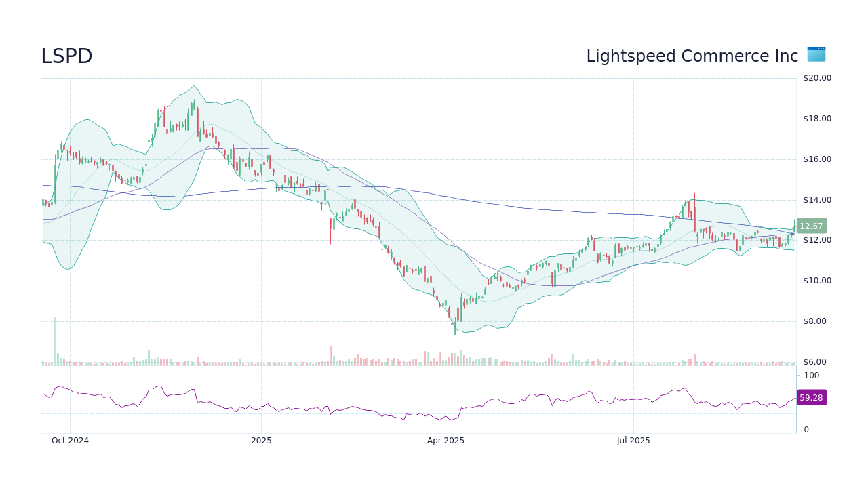Click the $12.00 price axis label

(x=817, y=240)
